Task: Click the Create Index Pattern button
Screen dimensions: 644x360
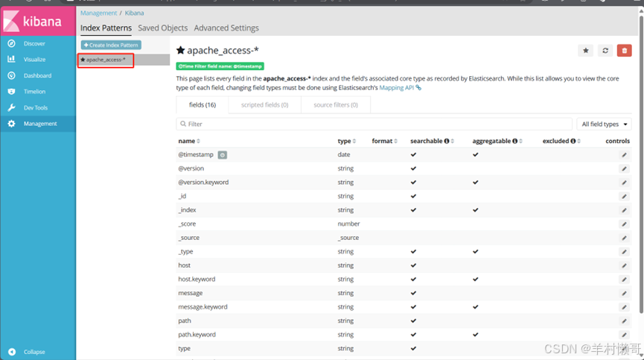Action: coord(110,45)
